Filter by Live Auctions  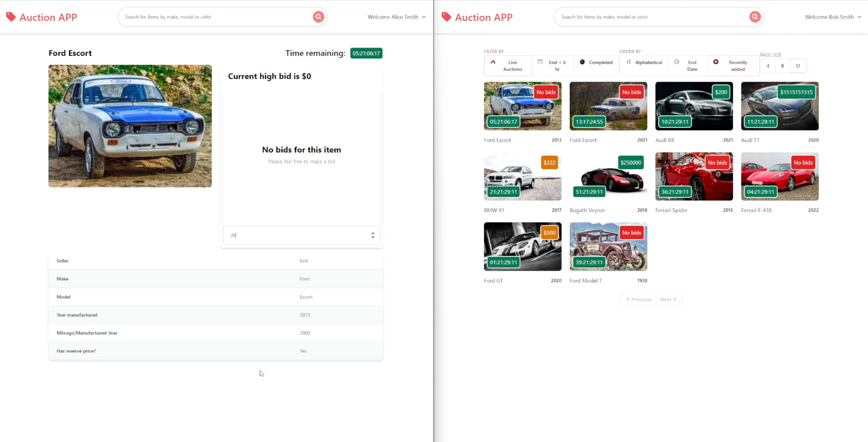tap(508, 66)
